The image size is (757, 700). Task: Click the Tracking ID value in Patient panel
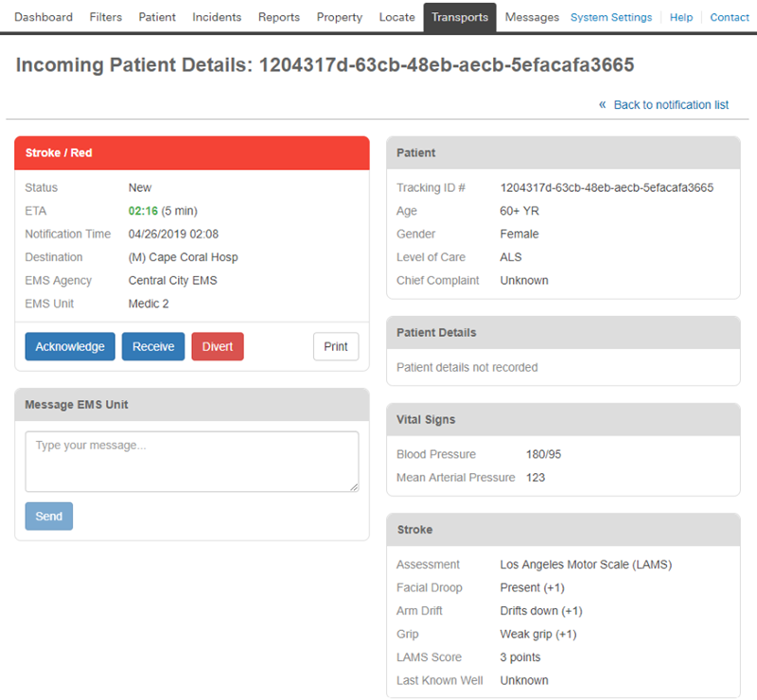click(607, 188)
